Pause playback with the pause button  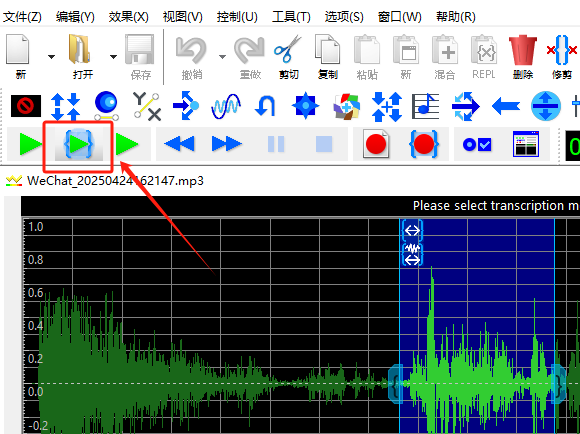(276, 144)
